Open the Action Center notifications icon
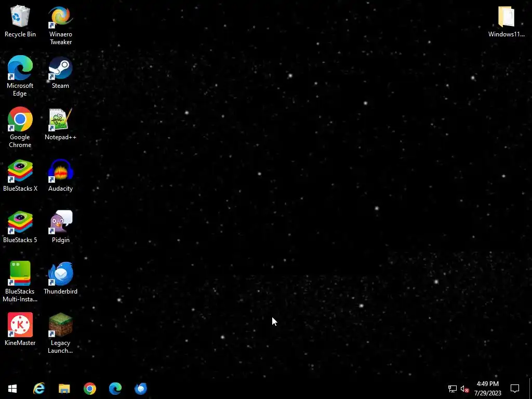The image size is (532, 399). pyautogui.click(x=515, y=389)
